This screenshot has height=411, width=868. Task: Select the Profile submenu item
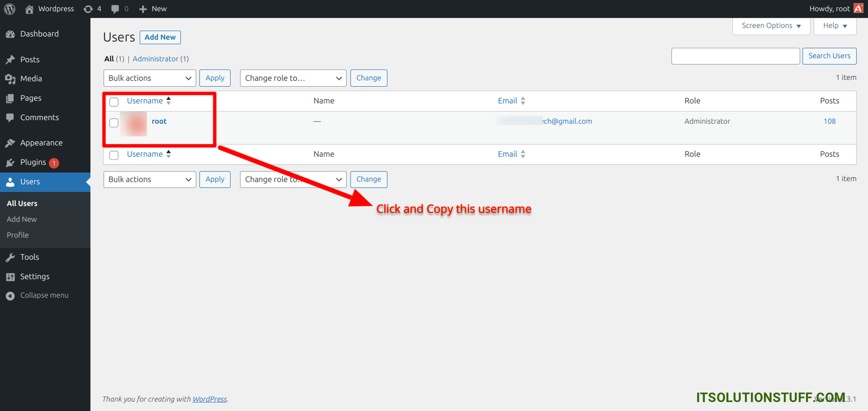click(x=18, y=235)
